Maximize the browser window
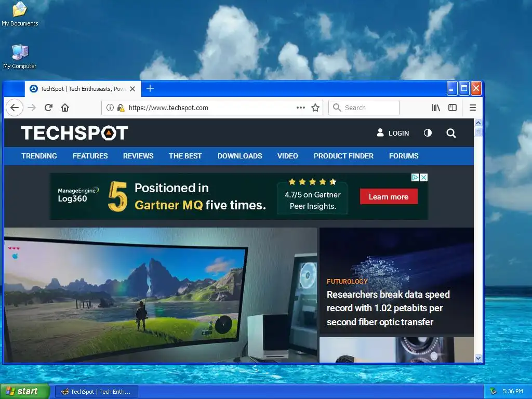The height and width of the screenshot is (399, 532). tap(464, 88)
